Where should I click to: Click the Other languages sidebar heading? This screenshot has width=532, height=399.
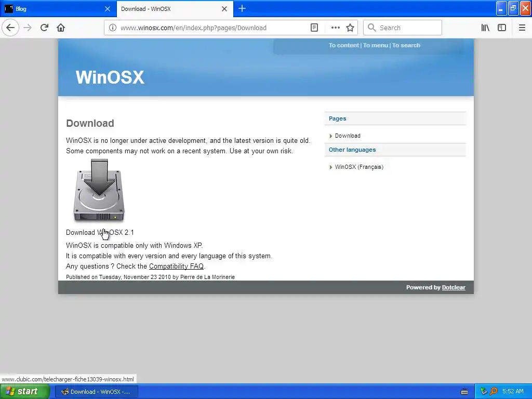pyautogui.click(x=352, y=150)
